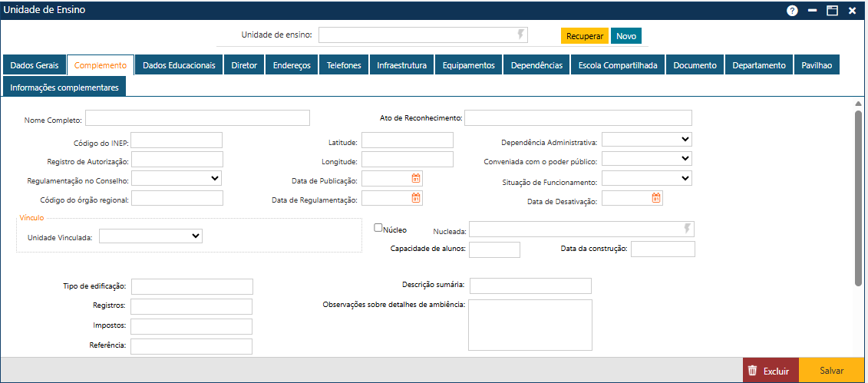Open calendar picker for Data de Desativação
The width and height of the screenshot is (868, 383).
[x=656, y=198]
